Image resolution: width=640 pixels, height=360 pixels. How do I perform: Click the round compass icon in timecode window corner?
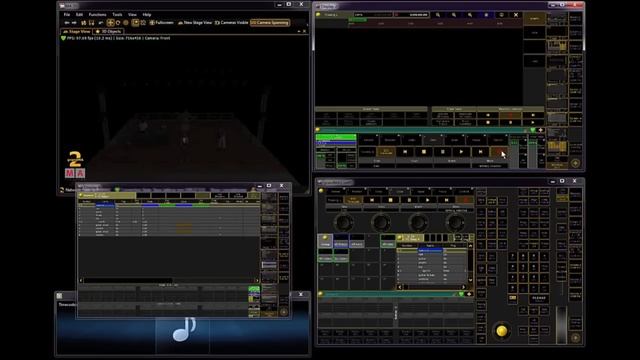[x=576, y=163]
